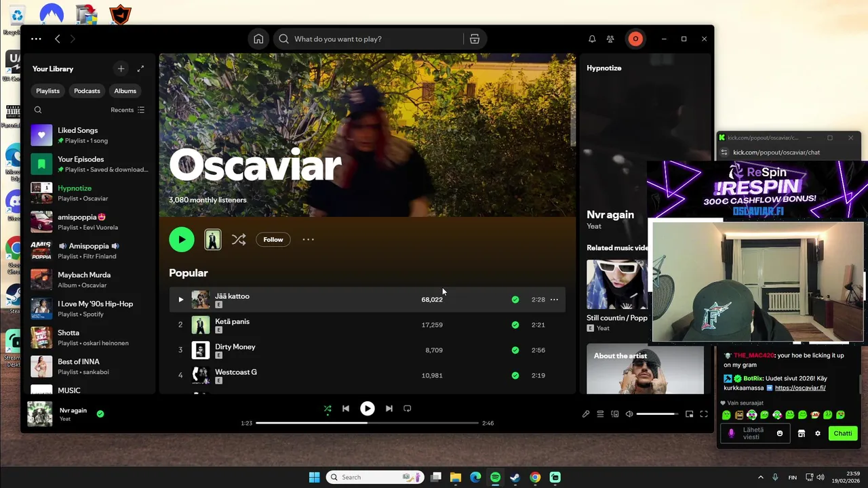Filter library by Albums
The height and width of the screenshot is (488, 868).
(x=125, y=91)
